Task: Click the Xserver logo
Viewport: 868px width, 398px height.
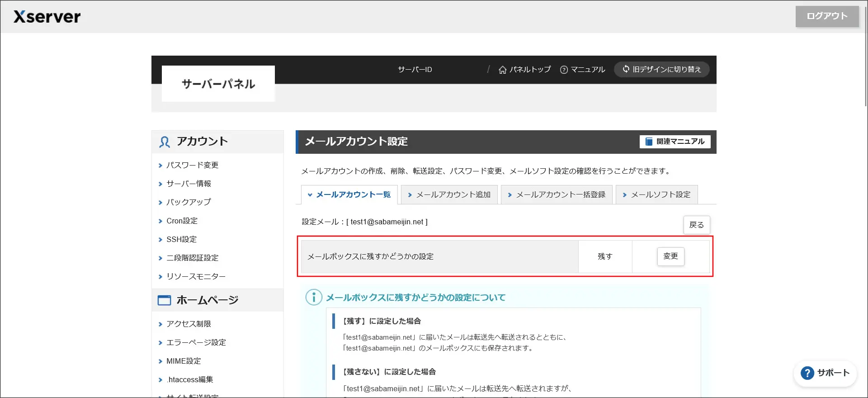Action: [x=47, y=17]
